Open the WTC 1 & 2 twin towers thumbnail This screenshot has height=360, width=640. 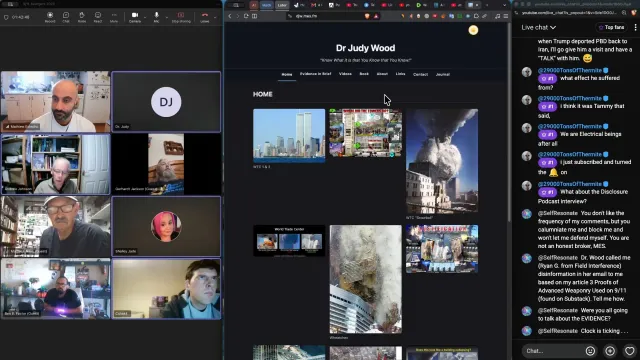coord(289,136)
